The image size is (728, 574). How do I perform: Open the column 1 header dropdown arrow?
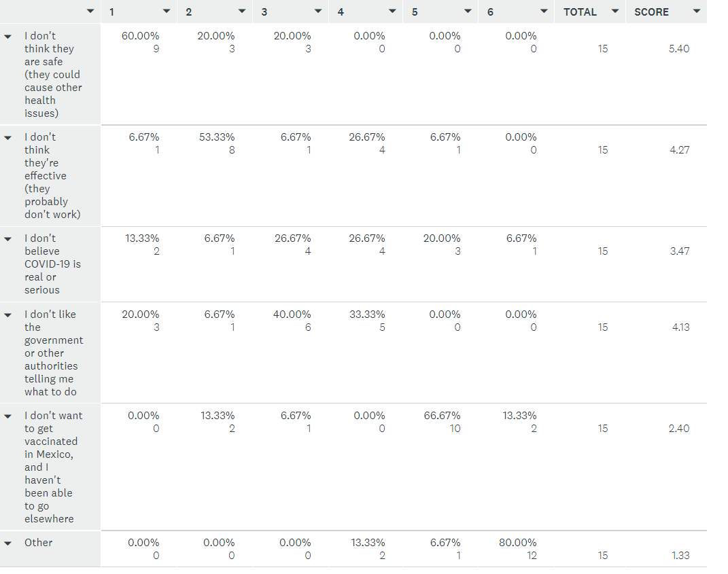coord(167,12)
